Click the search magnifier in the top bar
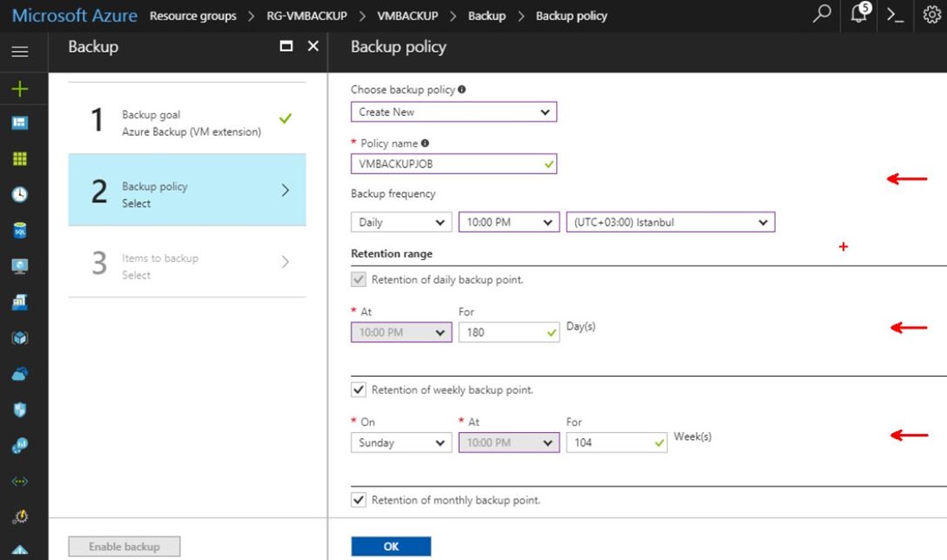The width and height of the screenshot is (947, 560). pyautogui.click(x=822, y=13)
